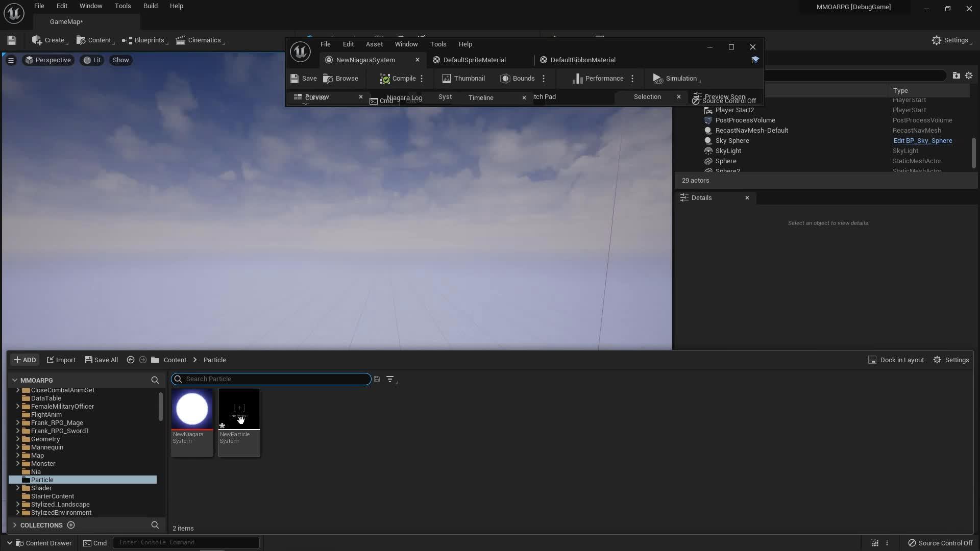Click the Niagara Thumbnail button
980x551 pixels.
coord(463,79)
